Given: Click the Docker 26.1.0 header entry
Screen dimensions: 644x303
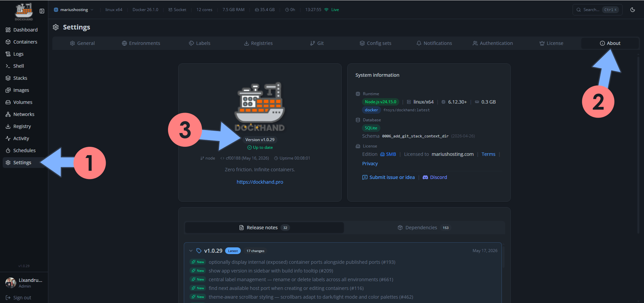Looking at the screenshot, I should [145, 10].
